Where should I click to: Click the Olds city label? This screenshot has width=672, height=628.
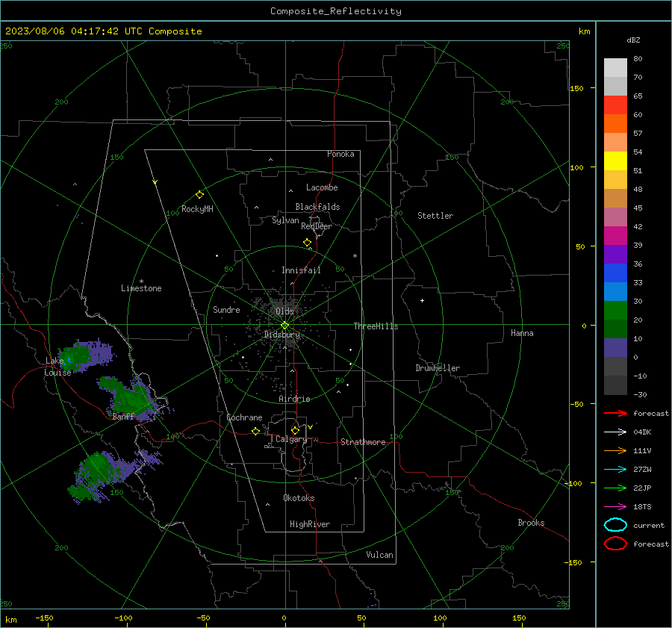[x=284, y=311]
